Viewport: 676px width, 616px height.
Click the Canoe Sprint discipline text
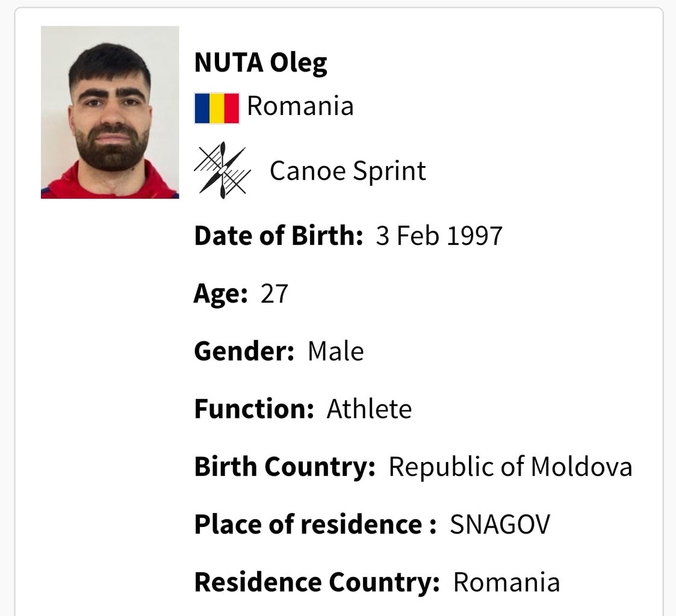[348, 171]
